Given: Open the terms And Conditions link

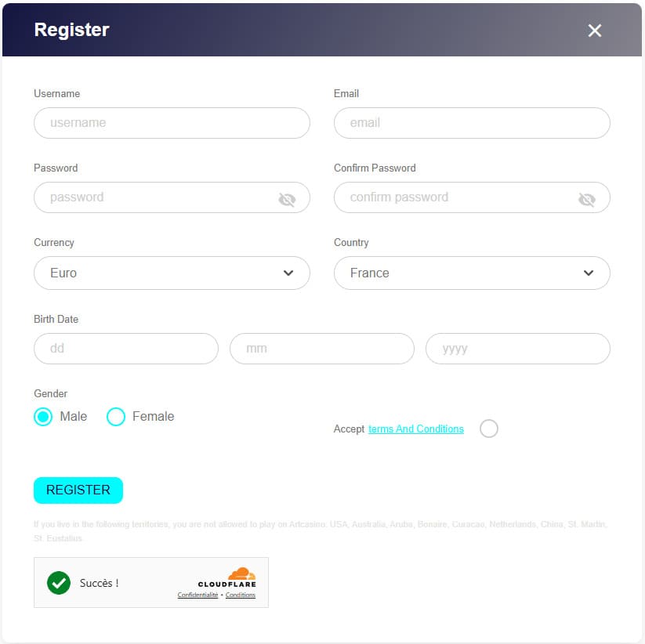Looking at the screenshot, I should (416, 429).
